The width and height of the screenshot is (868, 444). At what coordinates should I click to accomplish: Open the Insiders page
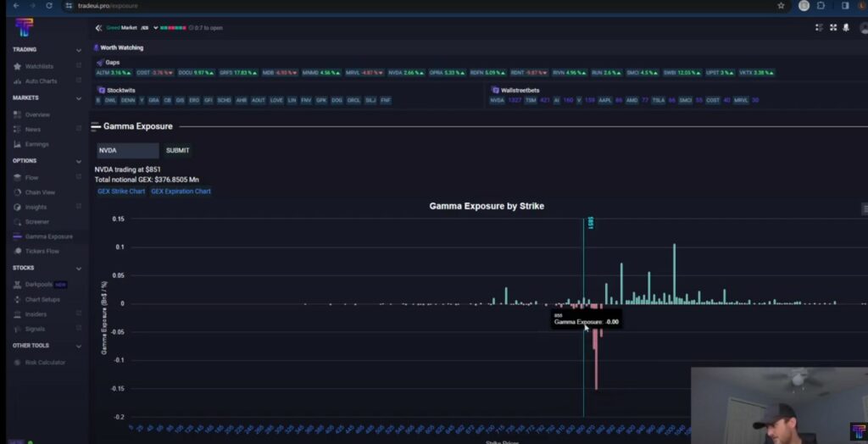click(36, 314)
